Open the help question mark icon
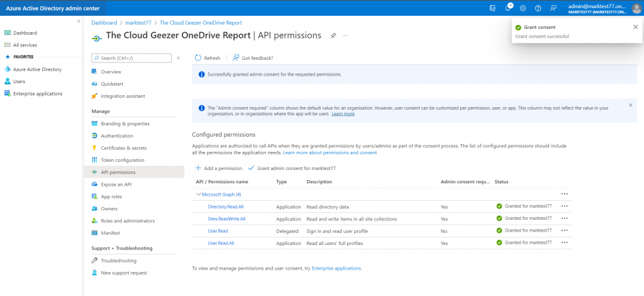 [538, 8]
